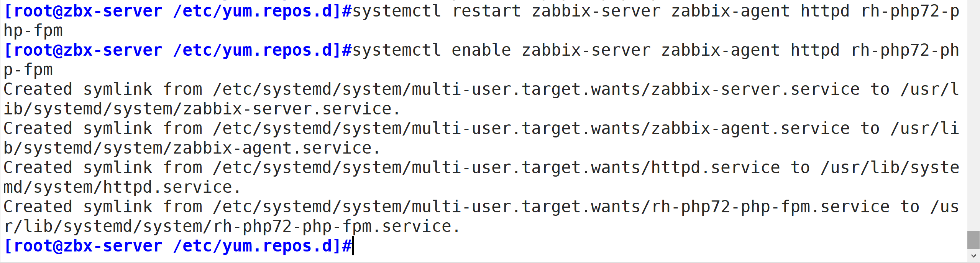Click 'md/system/httpd.service.' wrapped line

(122, 187)
